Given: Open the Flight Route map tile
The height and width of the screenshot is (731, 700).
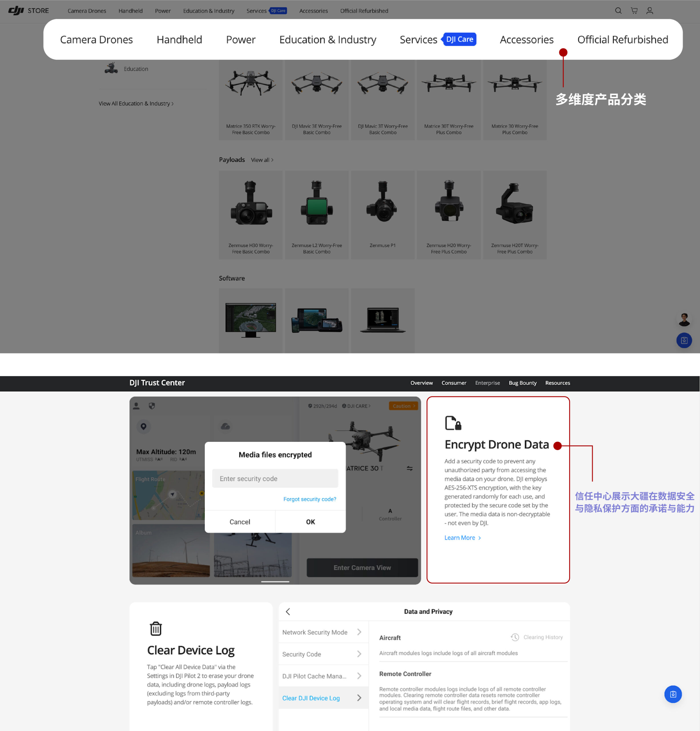Looking at the screenshot, I should click(x=168, y=495).
